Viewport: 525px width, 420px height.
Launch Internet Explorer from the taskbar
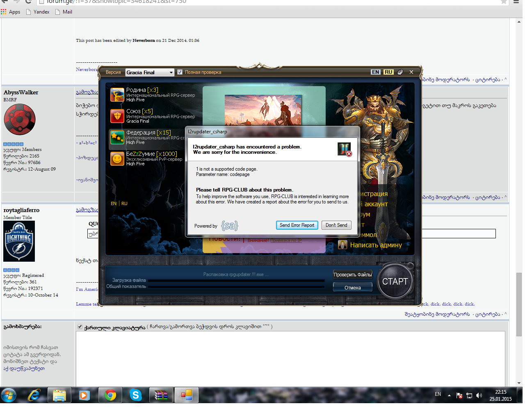click(x=34, y=395)
